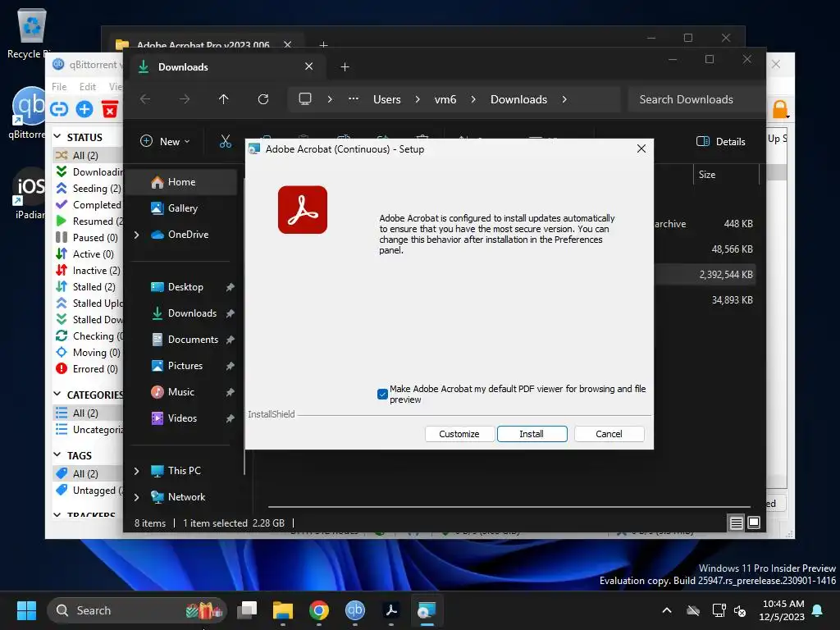The height and width of the screenshot is (630, 840).
Task: Expand chevron after Downloads breadcrumb
Action: pos(564,99)
